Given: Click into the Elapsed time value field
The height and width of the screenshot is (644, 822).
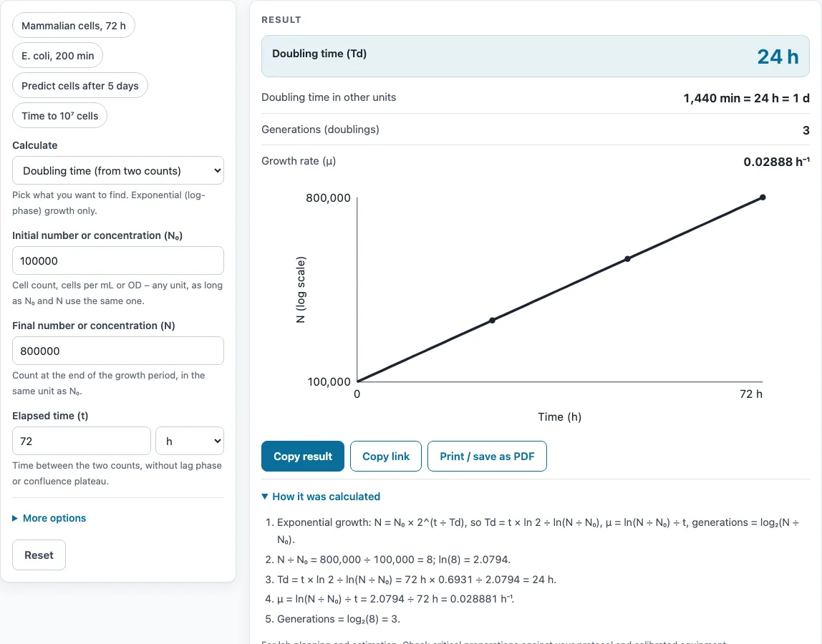Looking at the screenshot, I should point(82,441).
